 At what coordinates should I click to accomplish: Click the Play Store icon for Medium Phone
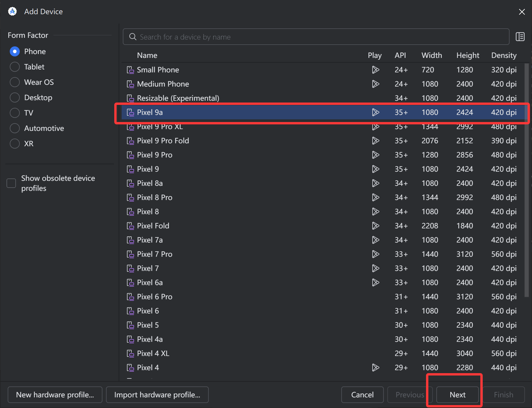coord(376,84)
